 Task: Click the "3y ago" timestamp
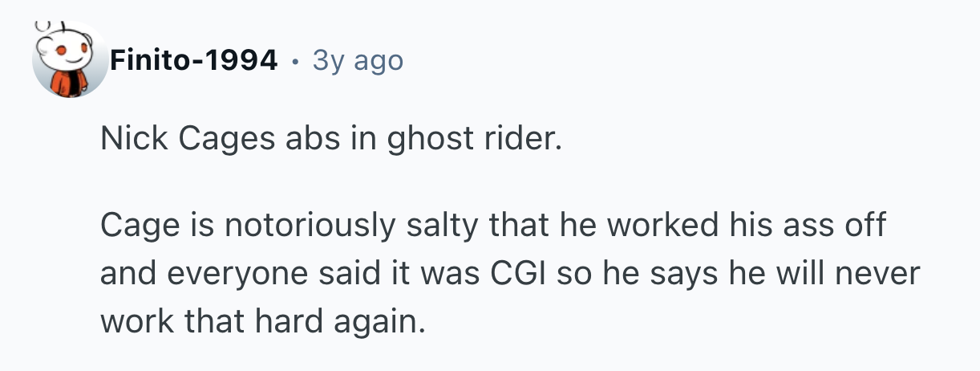pos(358,59)
